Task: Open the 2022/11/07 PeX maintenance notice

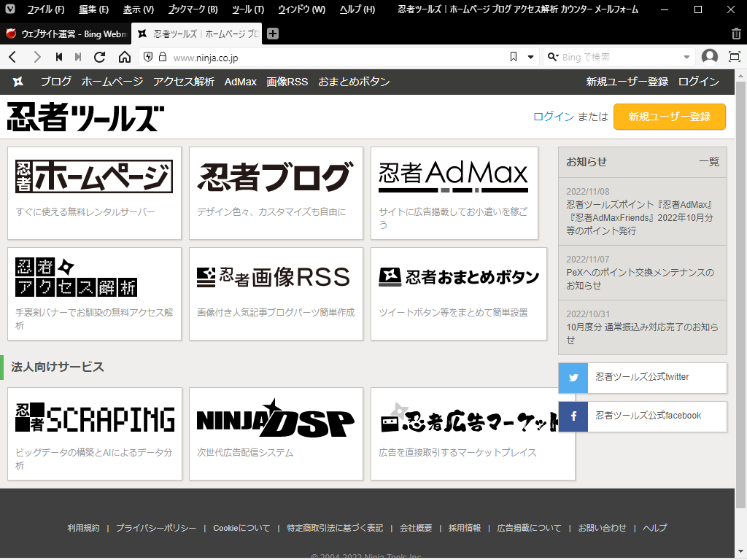Action: (642, 273)
